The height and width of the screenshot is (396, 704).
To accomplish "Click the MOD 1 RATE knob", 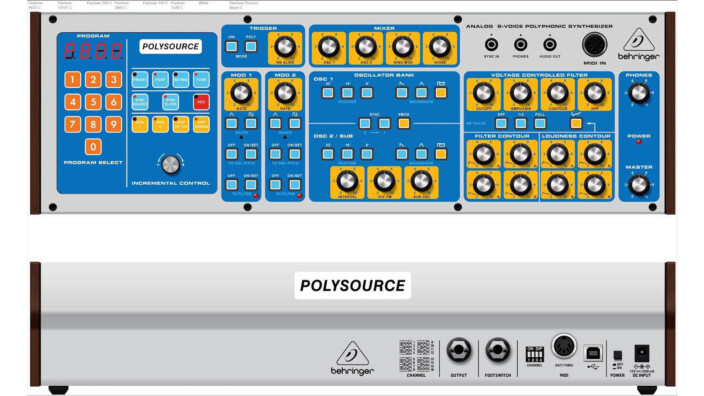I will pos(241,93).
